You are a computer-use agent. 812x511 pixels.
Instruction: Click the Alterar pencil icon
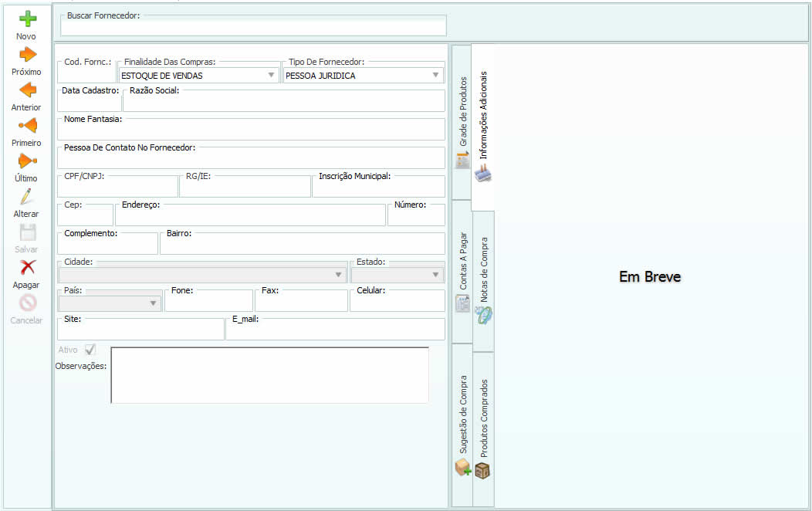pyautogui.click(x=27, y=197)
